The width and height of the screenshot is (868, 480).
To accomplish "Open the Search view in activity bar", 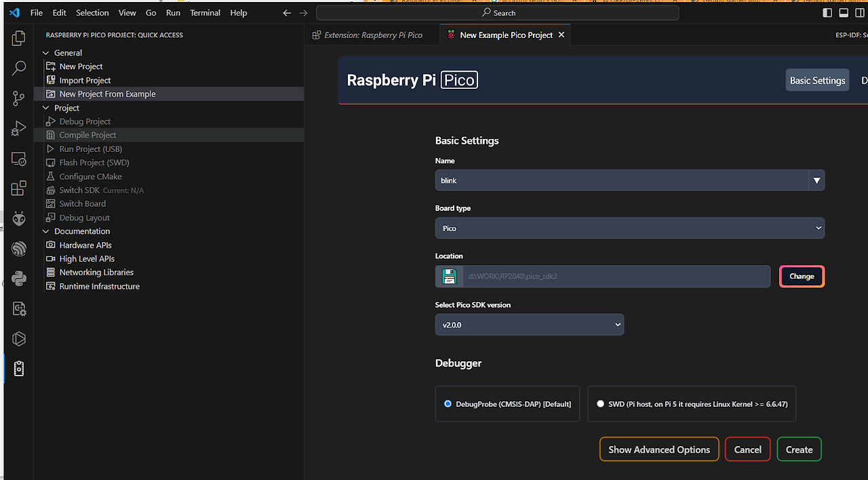I will point(19,68).
